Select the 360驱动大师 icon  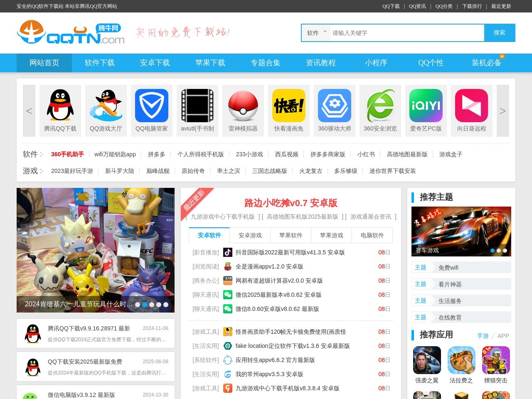coord(334,105)
